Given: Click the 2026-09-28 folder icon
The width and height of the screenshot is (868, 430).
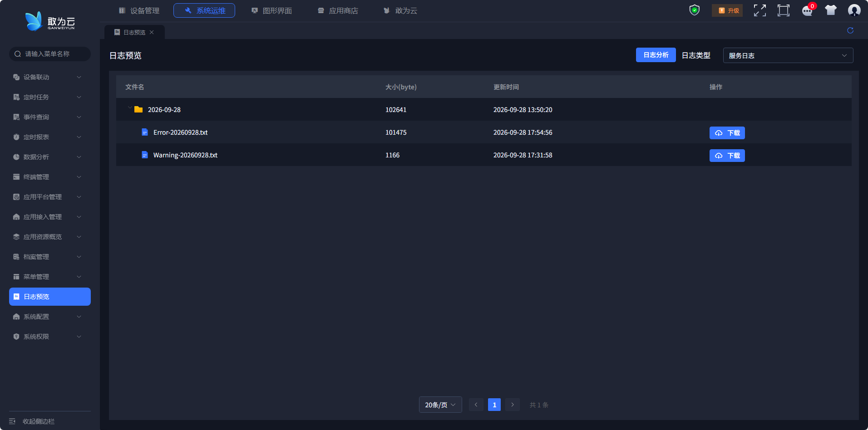Looking at the screenshot, I should 138,109.
